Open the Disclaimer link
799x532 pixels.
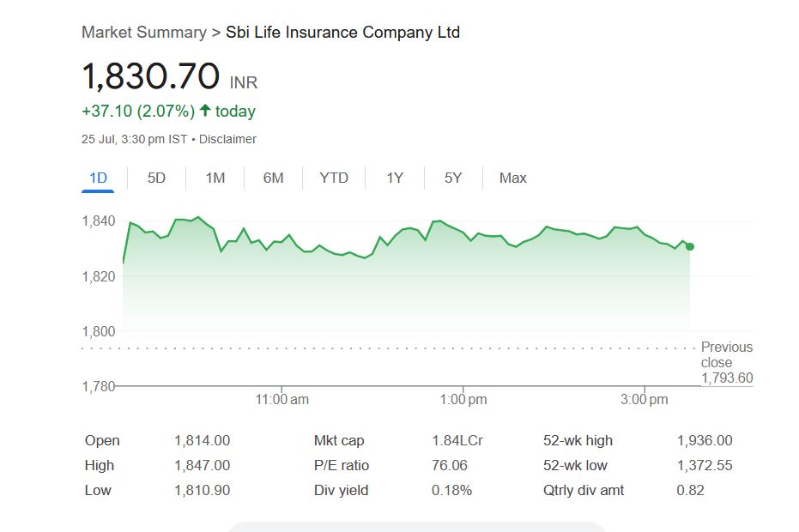tap(227, 139)
